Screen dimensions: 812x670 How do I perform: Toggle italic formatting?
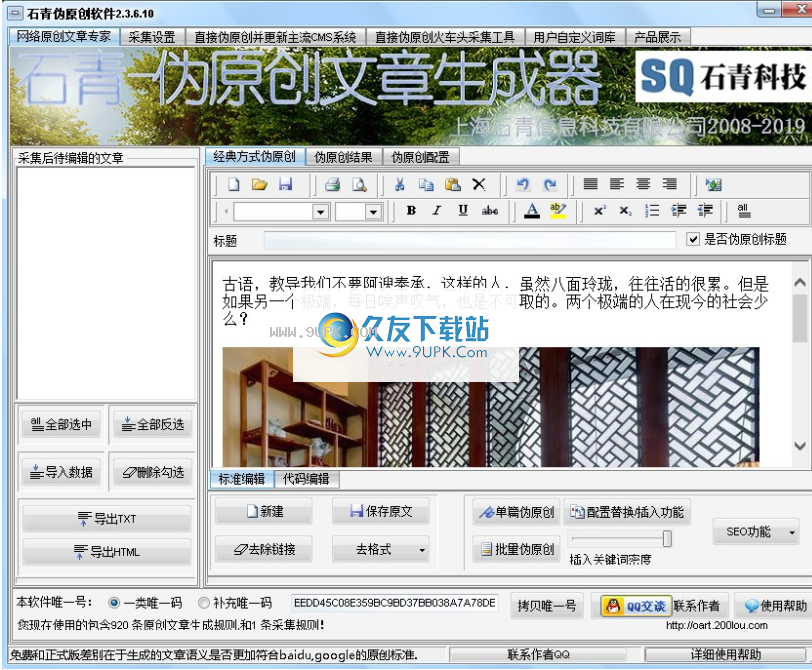coord(437,210)
